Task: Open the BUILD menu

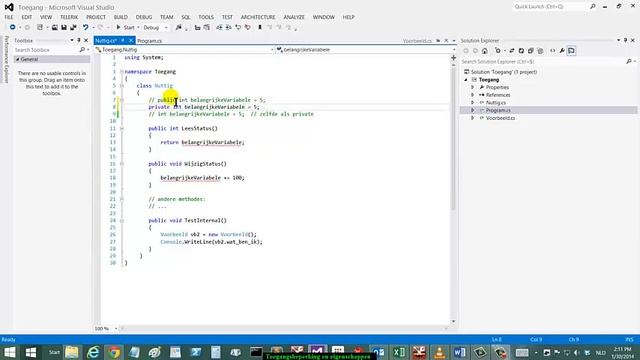Action: click(x=120, y=17)
